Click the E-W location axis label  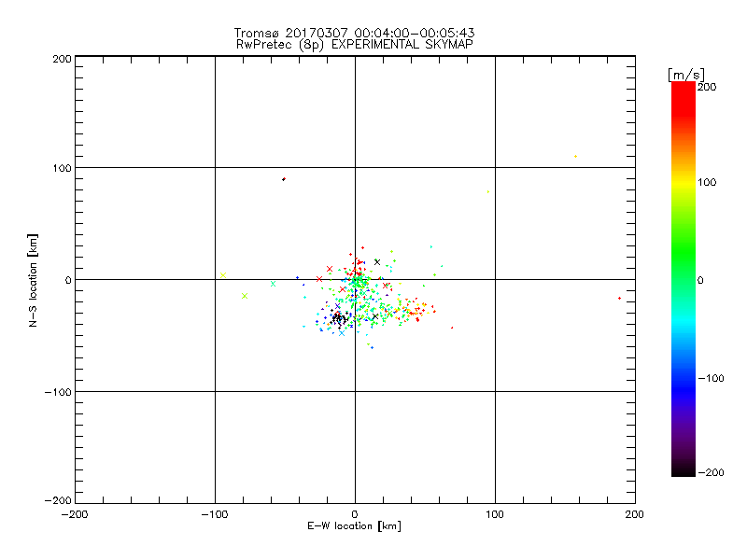click(x=355, y=526)
